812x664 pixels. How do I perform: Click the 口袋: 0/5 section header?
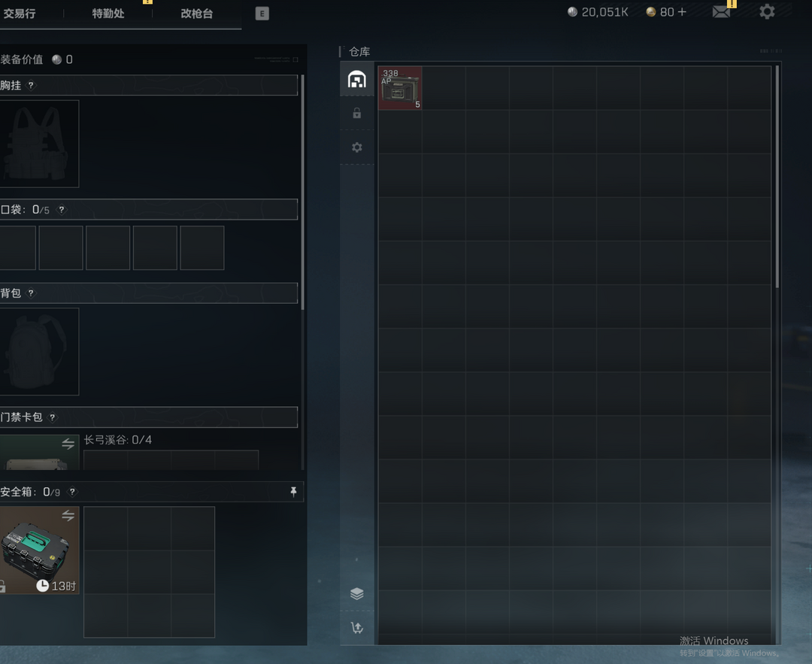[x=149, y=210]
